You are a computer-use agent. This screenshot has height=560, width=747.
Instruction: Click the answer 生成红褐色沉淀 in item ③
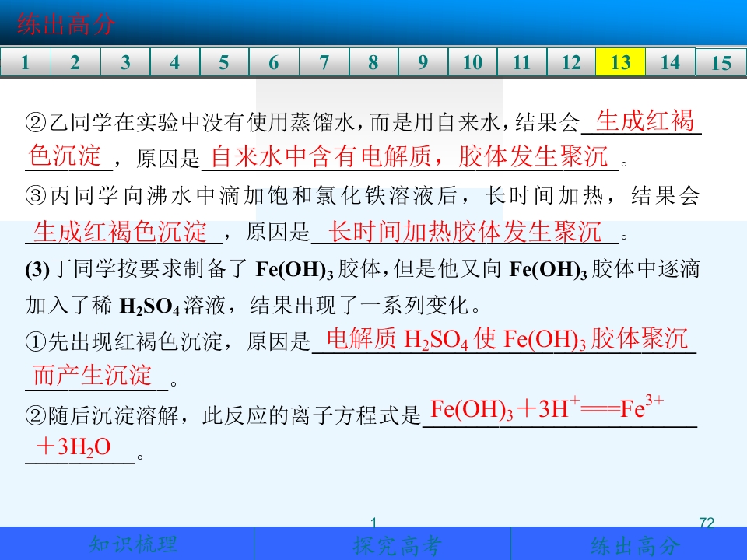(x=120, y=232)
